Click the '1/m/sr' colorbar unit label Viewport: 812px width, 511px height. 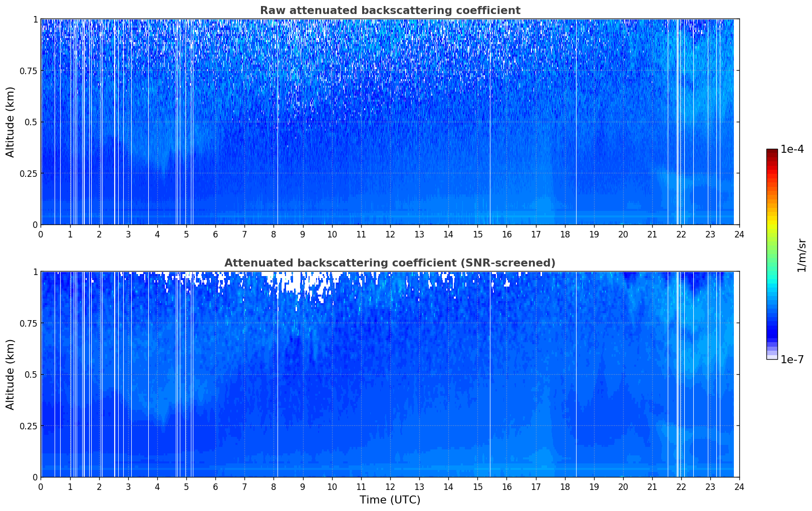801,255
